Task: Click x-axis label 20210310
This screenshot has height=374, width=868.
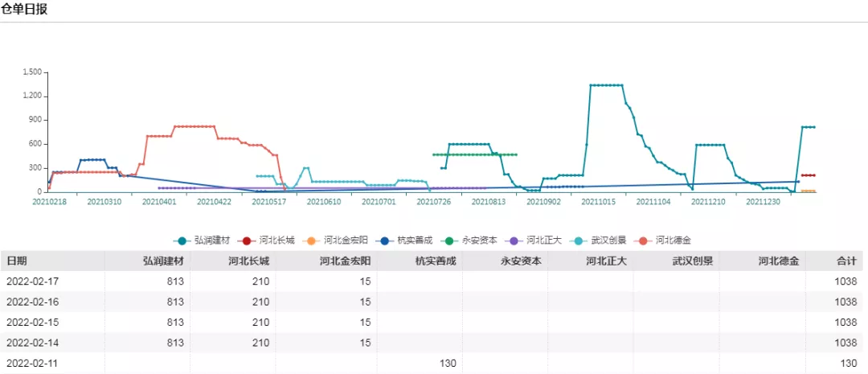Action: click(x=104, y=202)
